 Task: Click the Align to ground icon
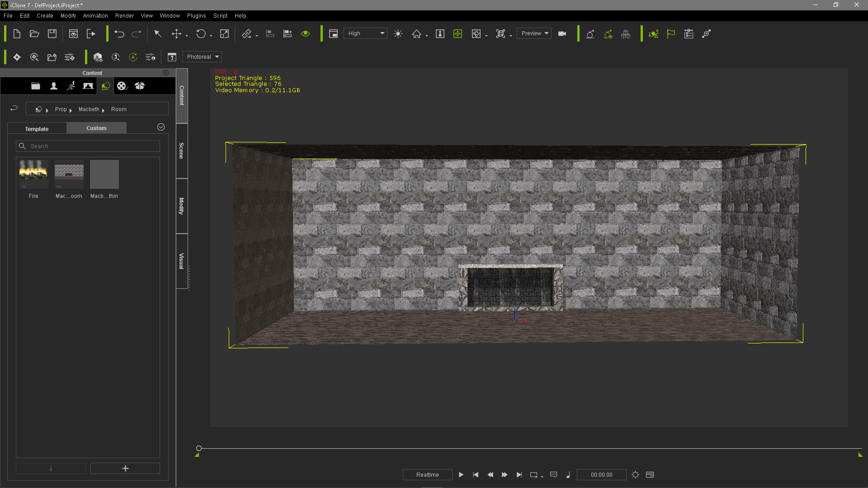(270, 34)
